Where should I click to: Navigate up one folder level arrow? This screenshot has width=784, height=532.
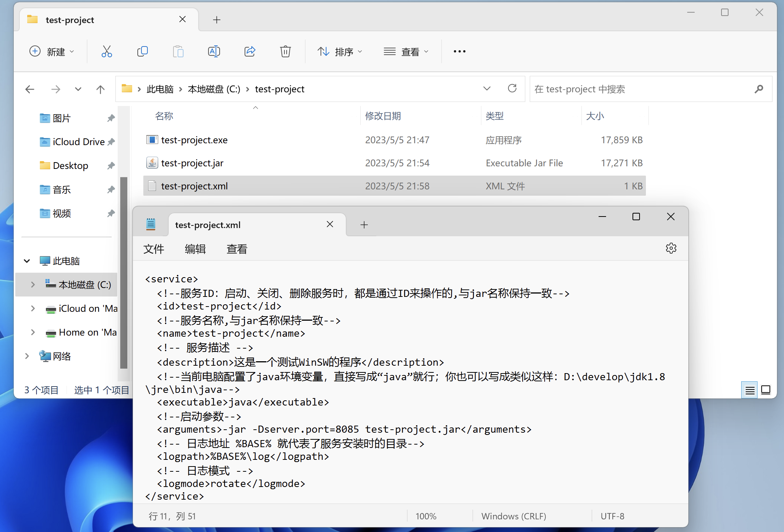tap(100, 89)
